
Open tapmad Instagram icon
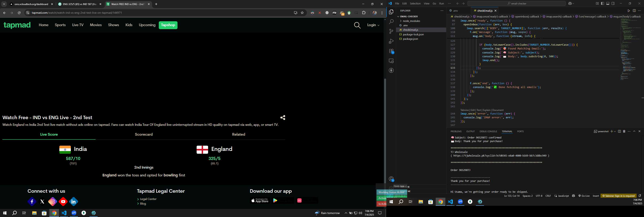click(x=53, y=202)
